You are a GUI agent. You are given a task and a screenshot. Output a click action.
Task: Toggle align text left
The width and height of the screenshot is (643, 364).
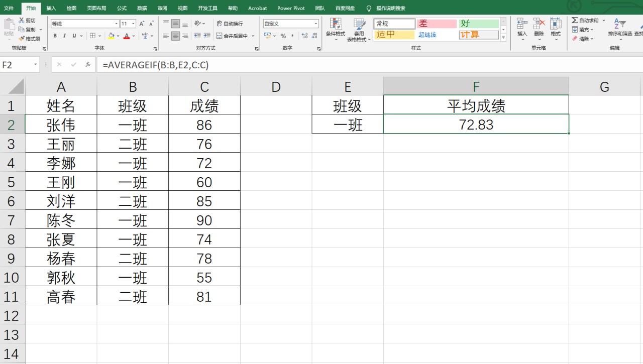[166, 36]
